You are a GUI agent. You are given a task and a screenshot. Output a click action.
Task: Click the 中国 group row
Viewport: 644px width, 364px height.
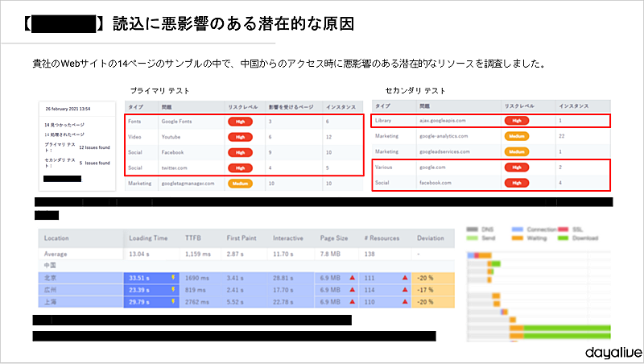point(246,266)
